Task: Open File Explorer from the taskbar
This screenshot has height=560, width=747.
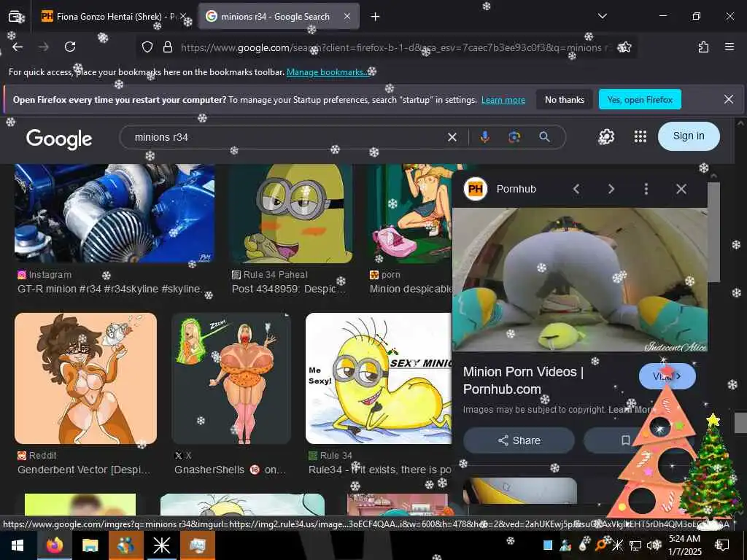Action: (x=90, y=545)
